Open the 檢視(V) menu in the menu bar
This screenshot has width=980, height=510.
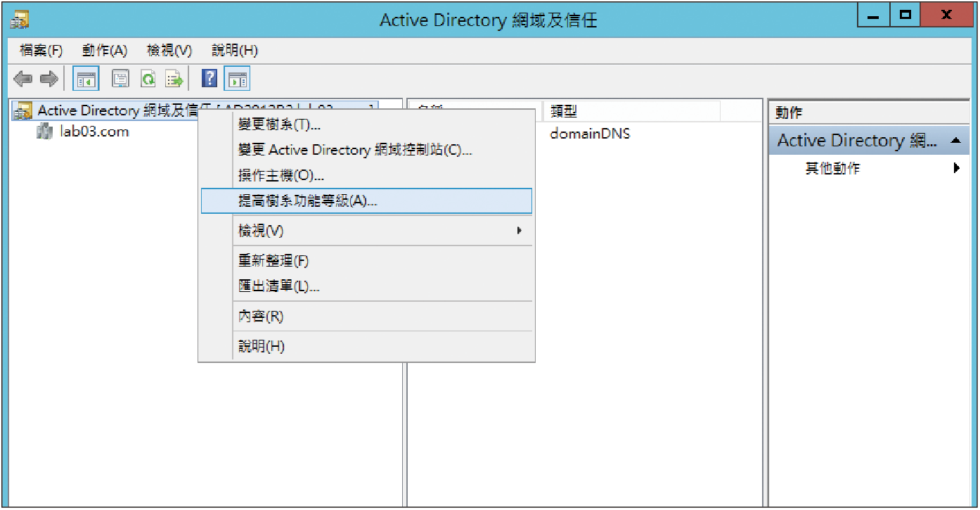[169, 51]
